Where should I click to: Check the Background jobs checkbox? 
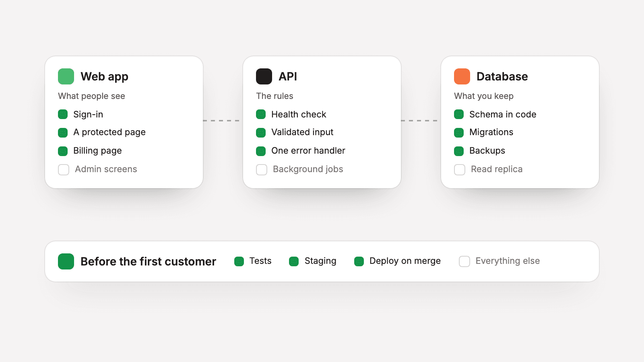(262, 169)
